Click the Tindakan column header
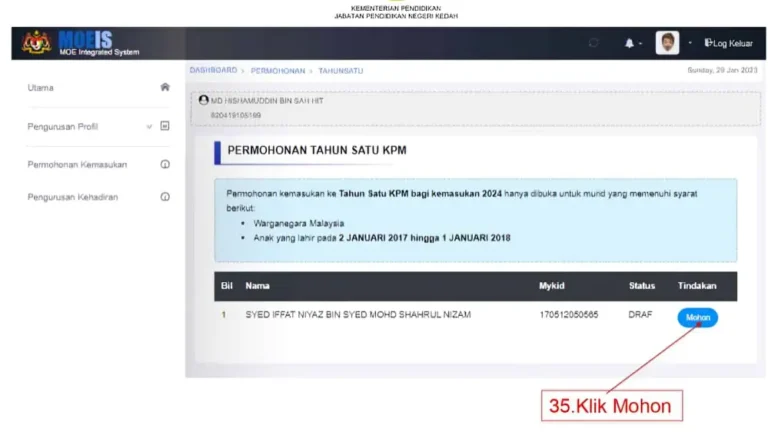 click(697, 286)
